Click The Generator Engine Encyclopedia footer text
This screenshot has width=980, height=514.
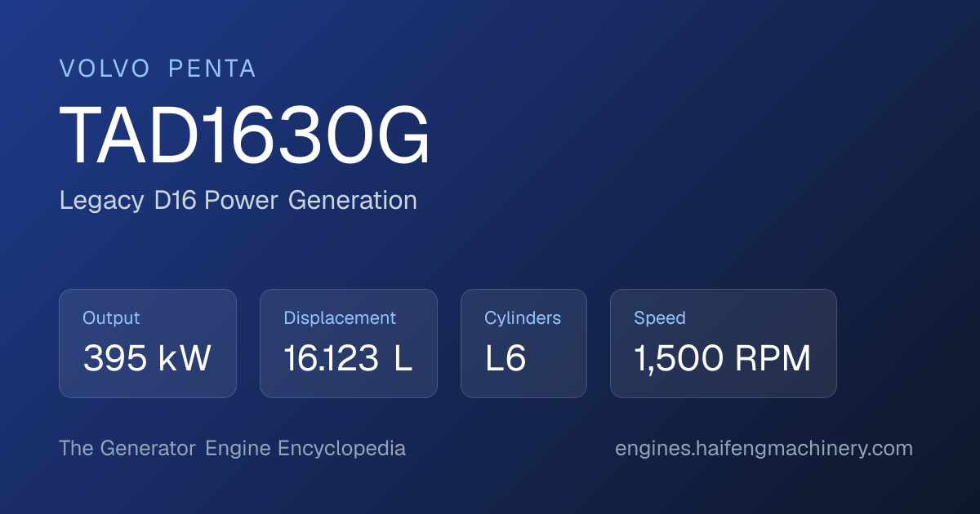(x=232, y=449)
